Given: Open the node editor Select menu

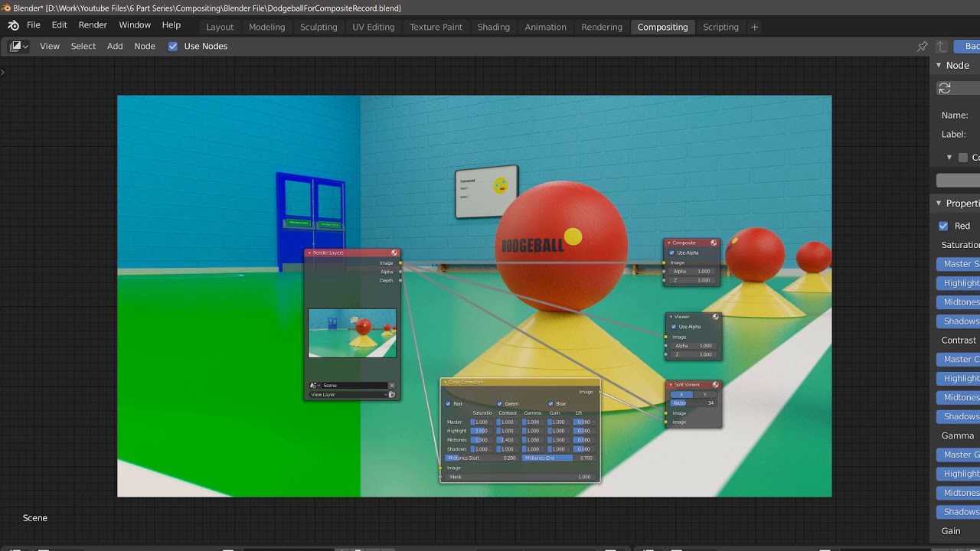Looking at the screenshot, I should tap(83, 46).
